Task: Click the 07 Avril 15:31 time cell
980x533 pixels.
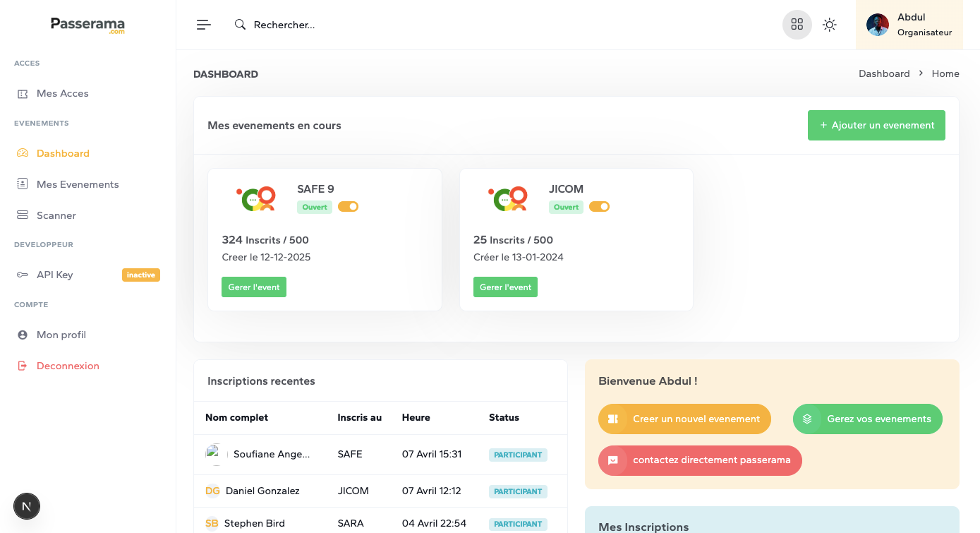Action: tap(432, 454)
